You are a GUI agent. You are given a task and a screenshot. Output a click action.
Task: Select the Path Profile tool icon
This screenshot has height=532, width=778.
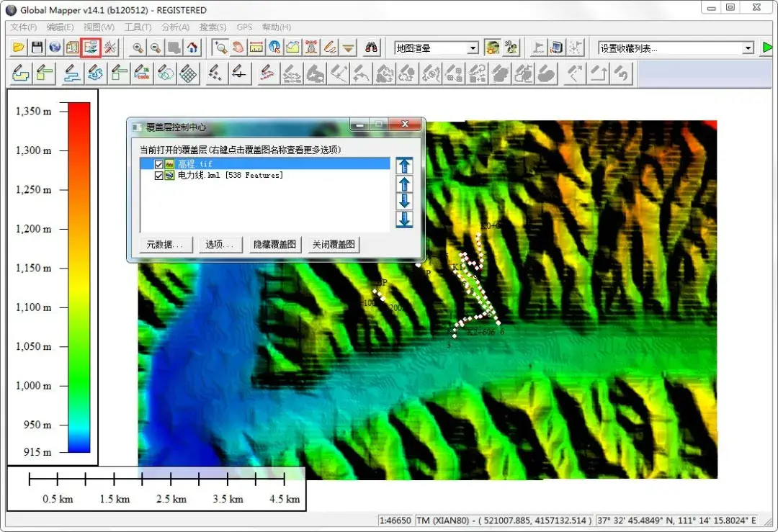(x=292, y=48)
